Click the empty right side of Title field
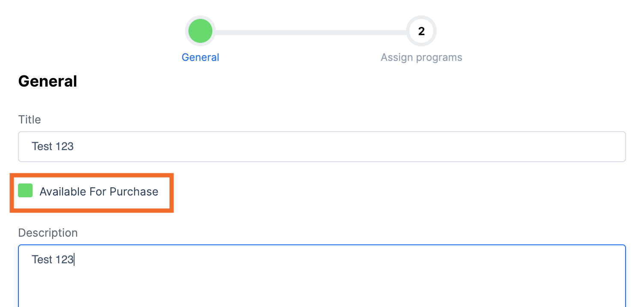The image size is (644, 307). (x=514, y=147)
